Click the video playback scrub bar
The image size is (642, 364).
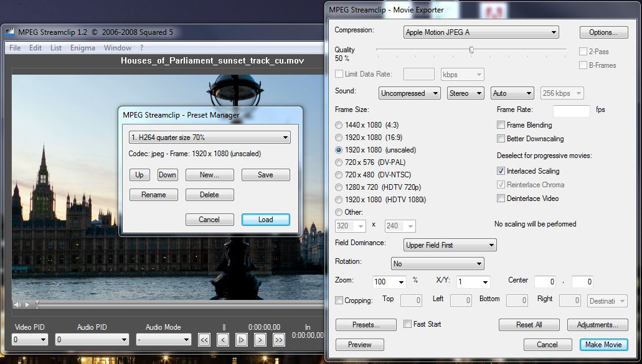click(x=180, y=305)
